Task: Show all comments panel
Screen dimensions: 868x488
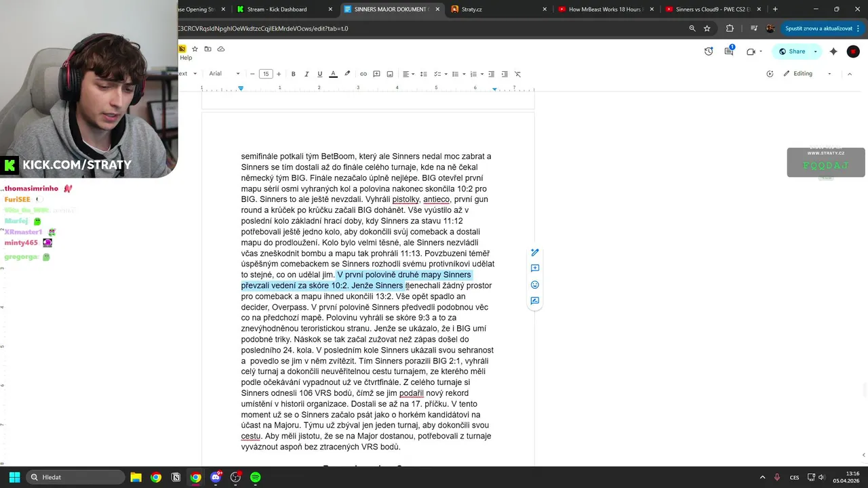Action: 730,52
